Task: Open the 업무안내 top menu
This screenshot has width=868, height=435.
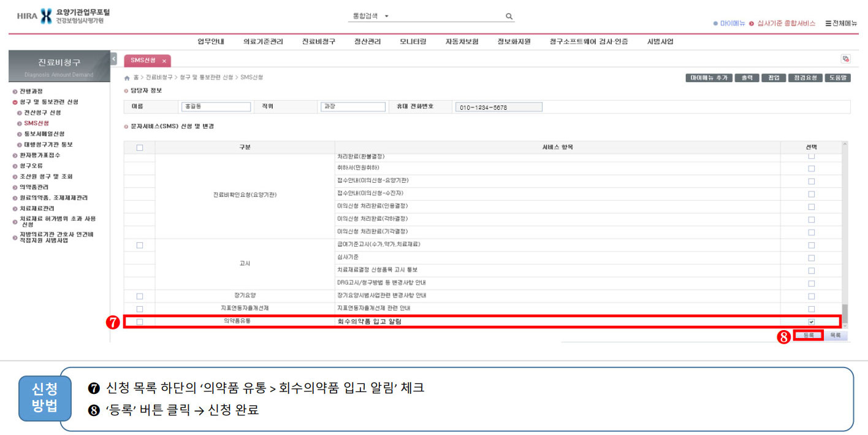Action: pos(210,42)
